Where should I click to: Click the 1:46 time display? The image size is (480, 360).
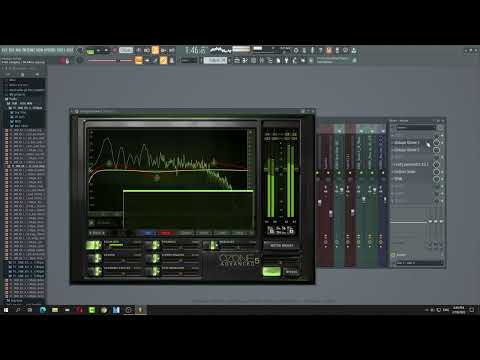pyautogui.click(x=196, y=51)
